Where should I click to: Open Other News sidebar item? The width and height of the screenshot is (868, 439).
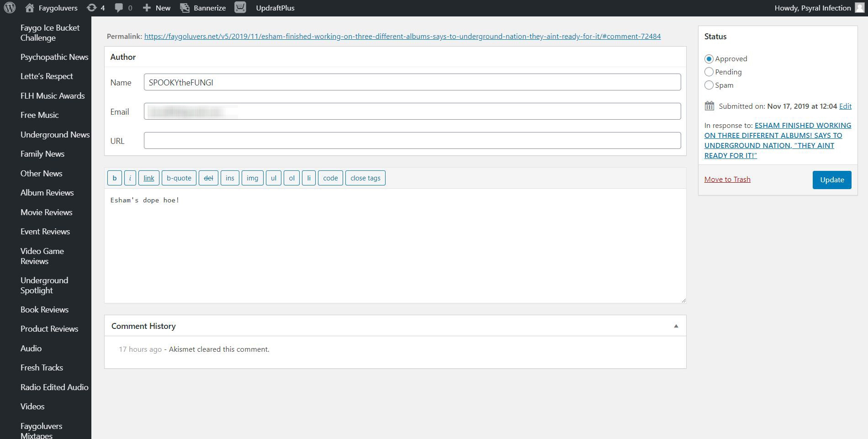coord(41,174)
